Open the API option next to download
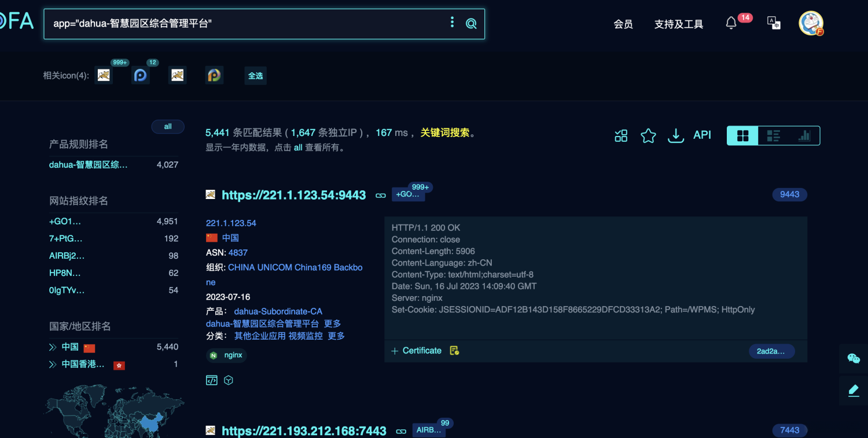868x438 pixels. [701, 135]
